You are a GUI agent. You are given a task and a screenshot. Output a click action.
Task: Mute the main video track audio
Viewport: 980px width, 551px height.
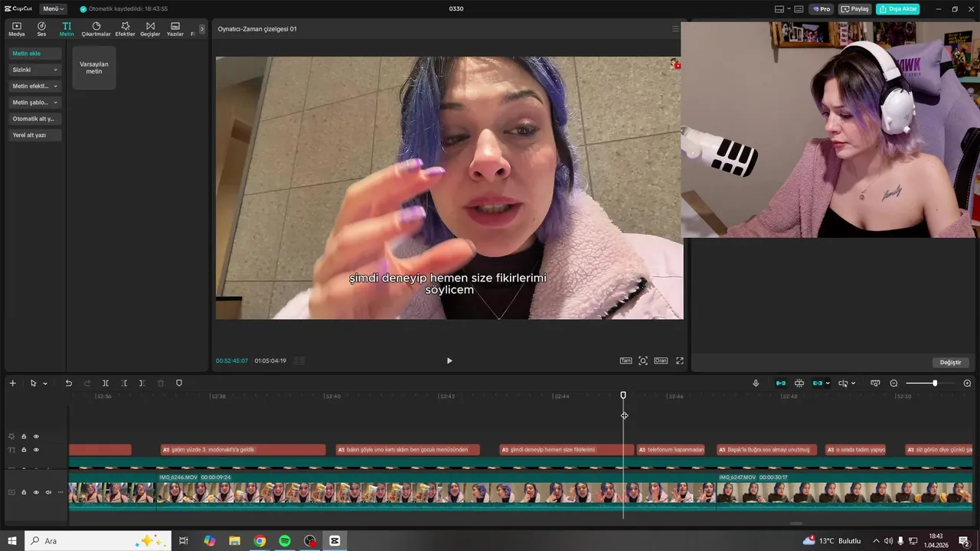click(48, 492)
